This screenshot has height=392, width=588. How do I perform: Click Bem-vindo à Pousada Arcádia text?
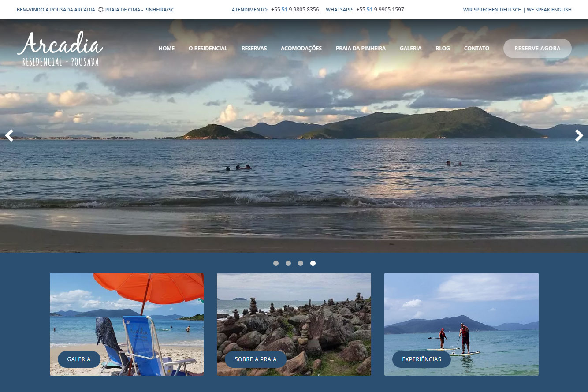coord(56,10)
